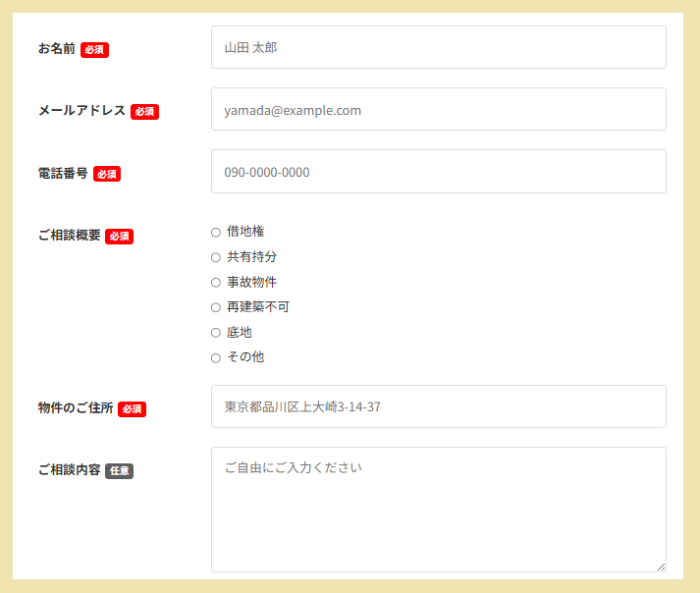Click the お名前 field label
This screenshot has height=593, width=700.
click(56, 48)
